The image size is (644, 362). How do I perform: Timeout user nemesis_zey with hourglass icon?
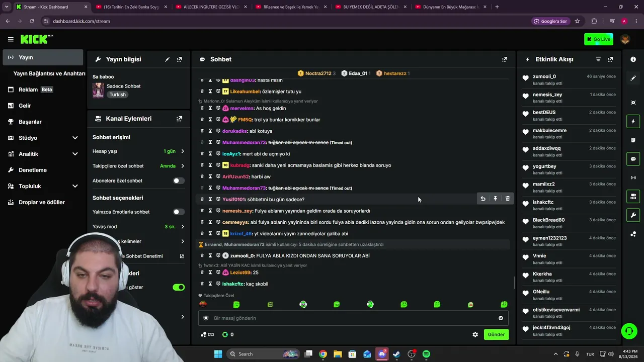(210, 211)
